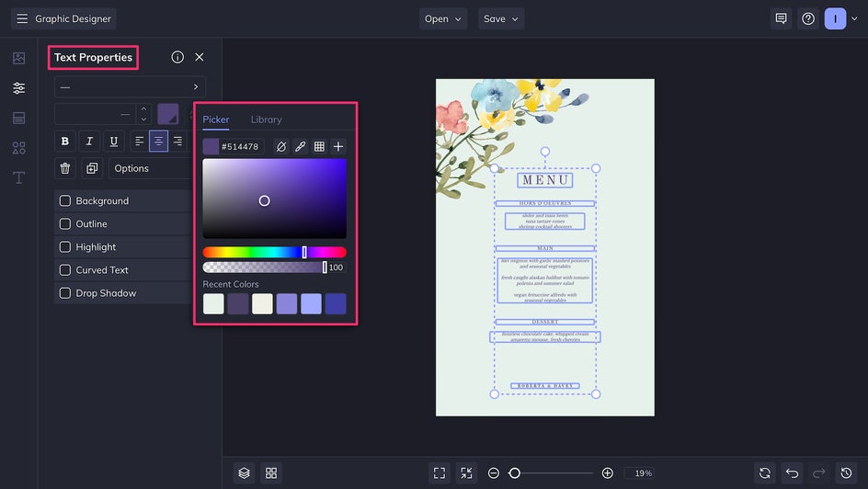The width and height of the screenshot is (868, 489).
Task: Click the user profile avatar
Action: click(x=835, y=18)
